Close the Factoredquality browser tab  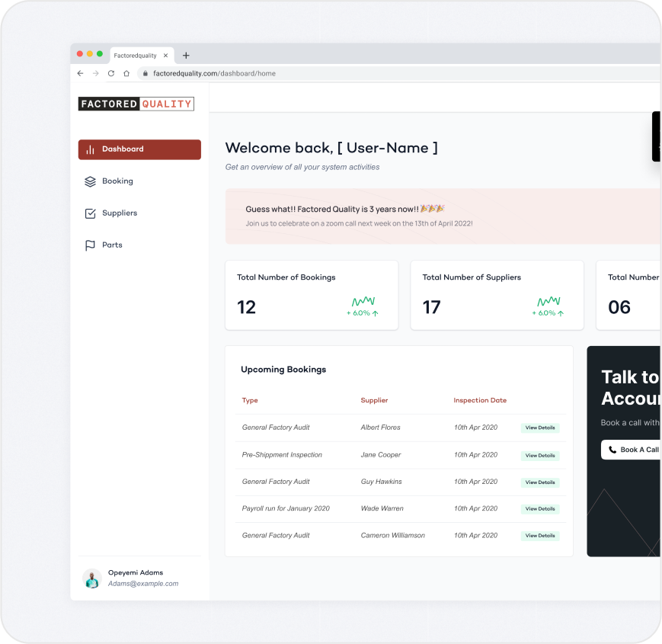coord(165,56)
